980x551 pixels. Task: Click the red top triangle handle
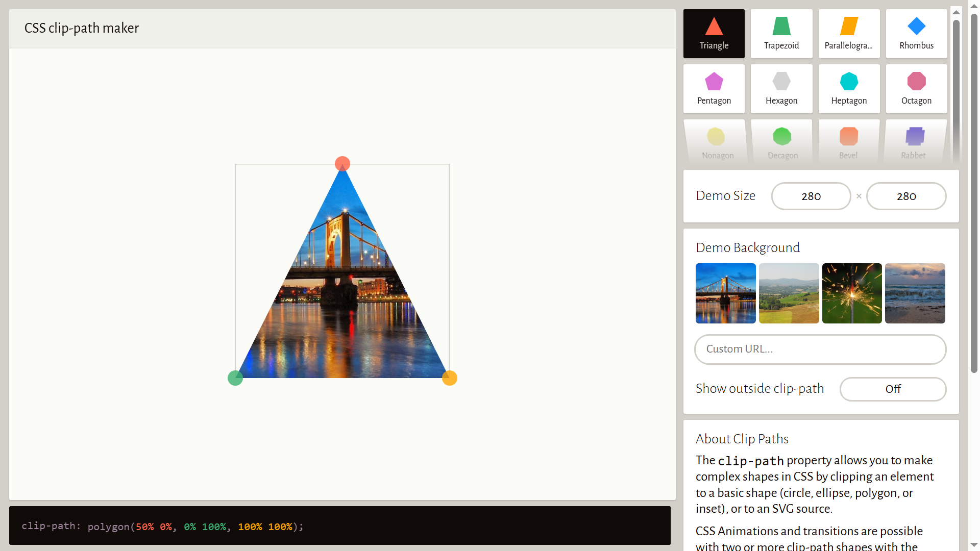(342, 164)
